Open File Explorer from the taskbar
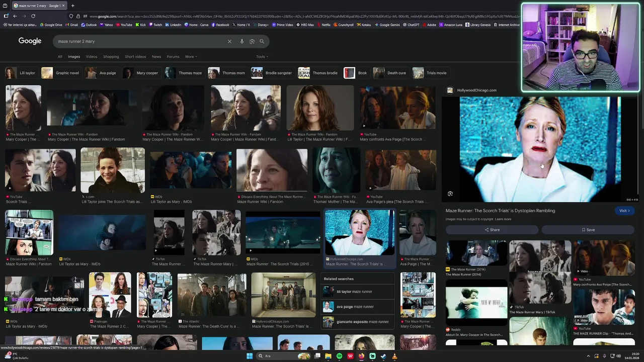Screen dimensions: 644x362 click(x=328, y=356)
